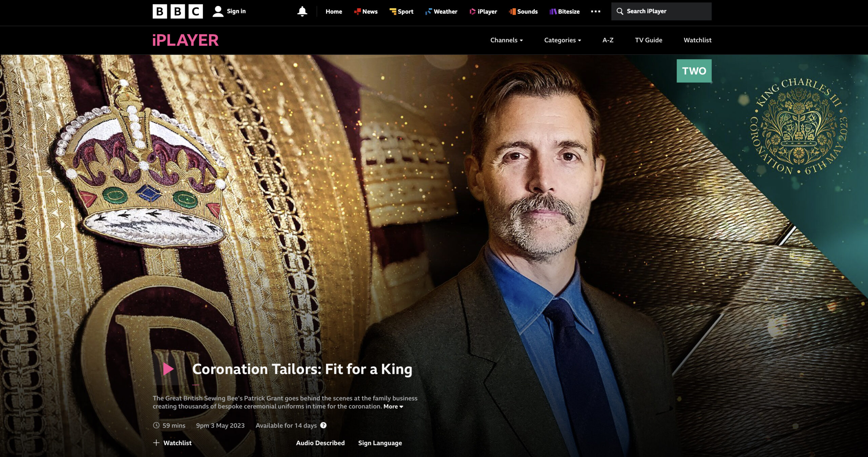The width and height of the screenshot is (868, 457).
Task: Play Coronation Tailors: Fit for a King
Action: point(168,369)
